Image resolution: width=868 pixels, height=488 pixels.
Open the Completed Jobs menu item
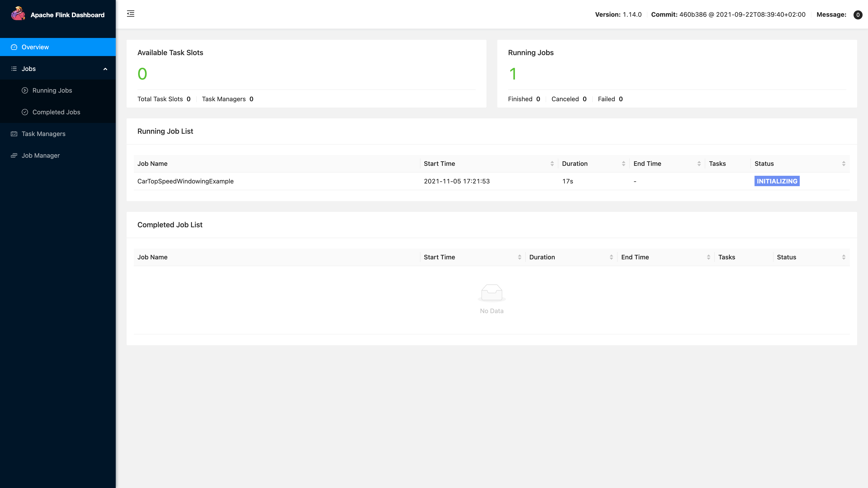(56, 112)
